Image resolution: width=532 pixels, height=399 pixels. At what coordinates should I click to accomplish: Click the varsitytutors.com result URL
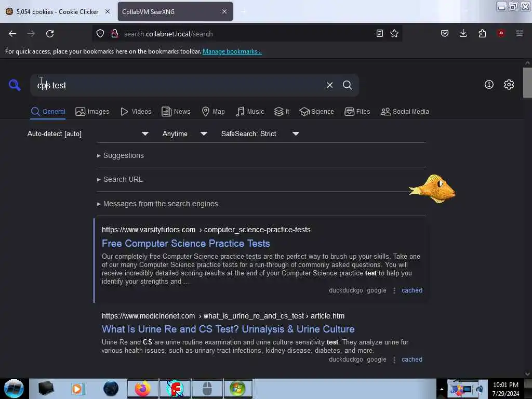tap(206, 230)
